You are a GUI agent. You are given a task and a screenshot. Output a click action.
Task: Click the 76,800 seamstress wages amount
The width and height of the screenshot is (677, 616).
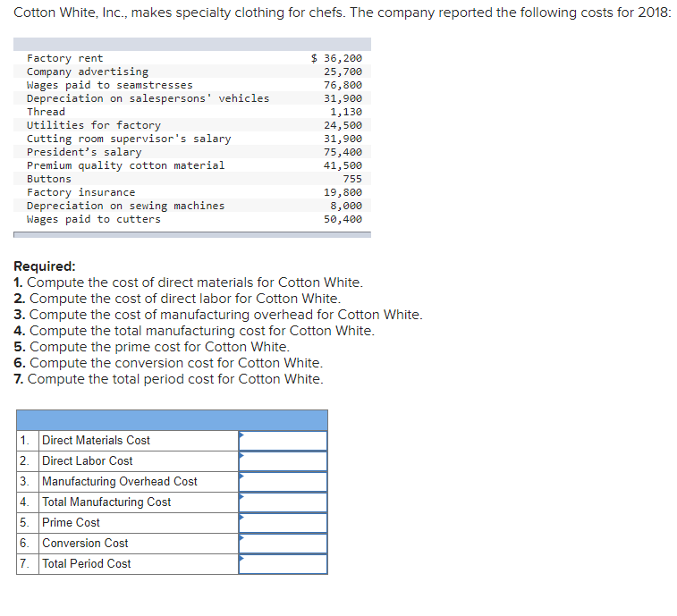pyautogui.click(x=343, y=85)
